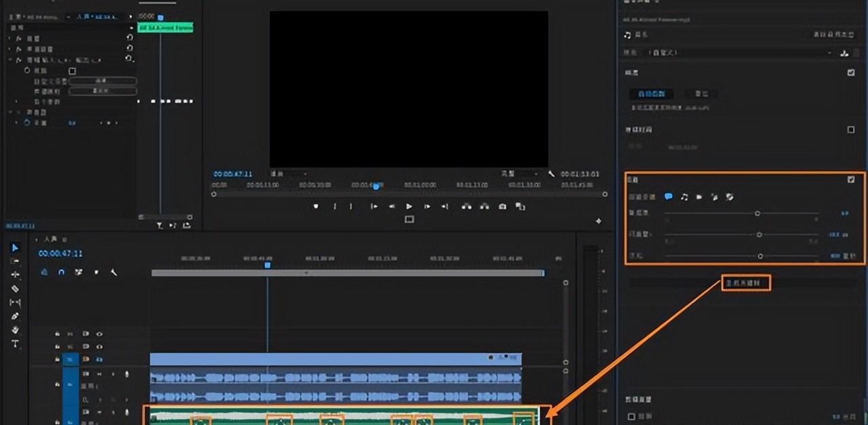Click the Mark Out button
Viewport: 868px width, 425px height.
(x=351, y=206)
